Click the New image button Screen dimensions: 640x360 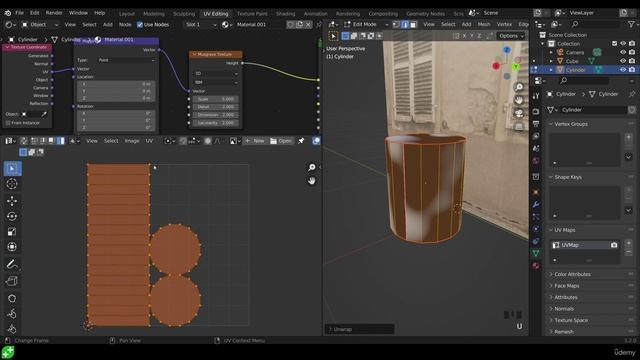pos(255,141)
